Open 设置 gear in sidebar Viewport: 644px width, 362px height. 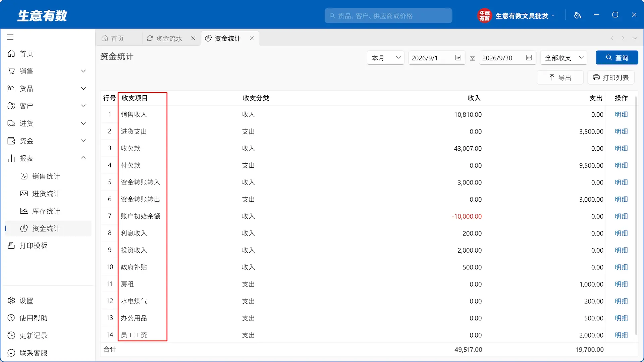[11, 301]
